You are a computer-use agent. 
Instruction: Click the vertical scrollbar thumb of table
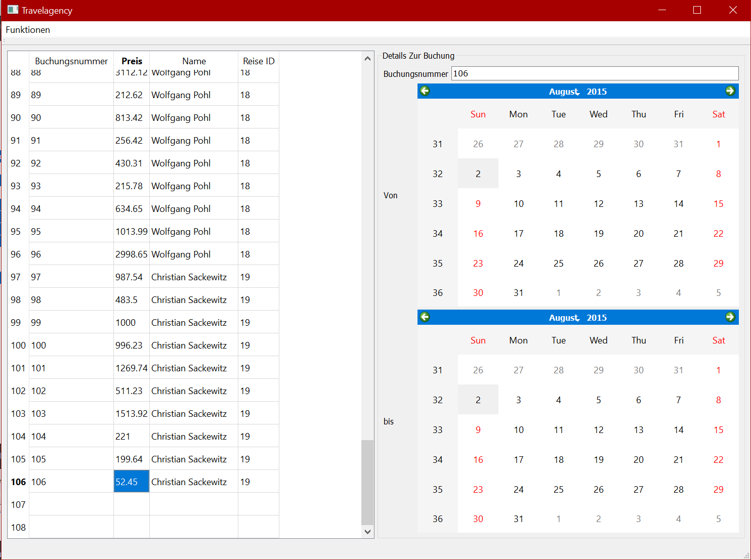[367, 482]
